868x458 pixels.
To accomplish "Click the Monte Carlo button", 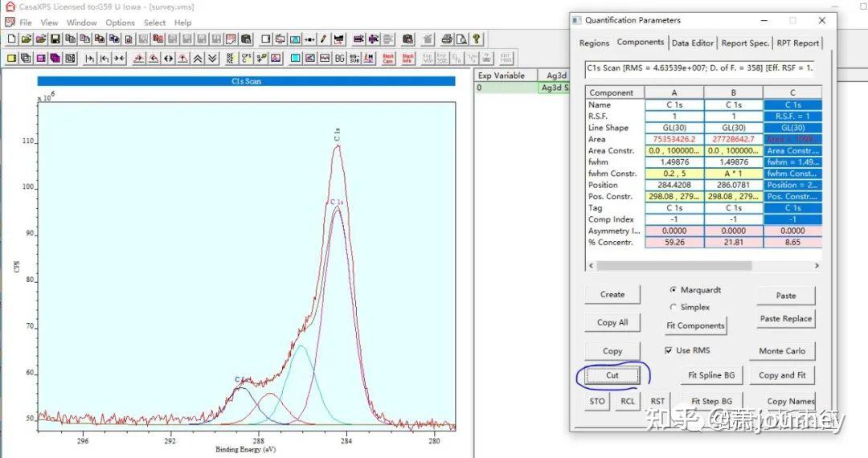I will tap(782, 351).
